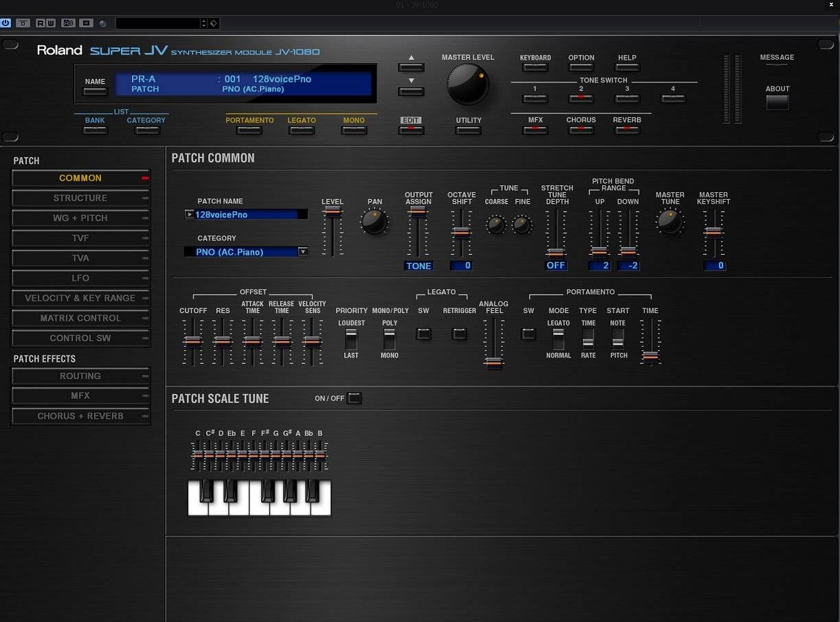Viewport: 840px width, 622px height.
Task: Select the LFO tab
Action: (81, 278)
